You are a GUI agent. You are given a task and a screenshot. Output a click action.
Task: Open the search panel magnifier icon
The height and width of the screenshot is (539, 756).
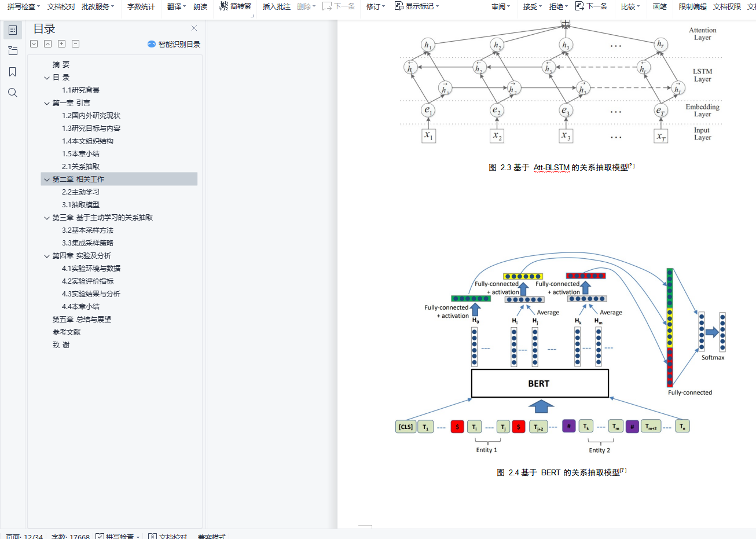point(13,93)
